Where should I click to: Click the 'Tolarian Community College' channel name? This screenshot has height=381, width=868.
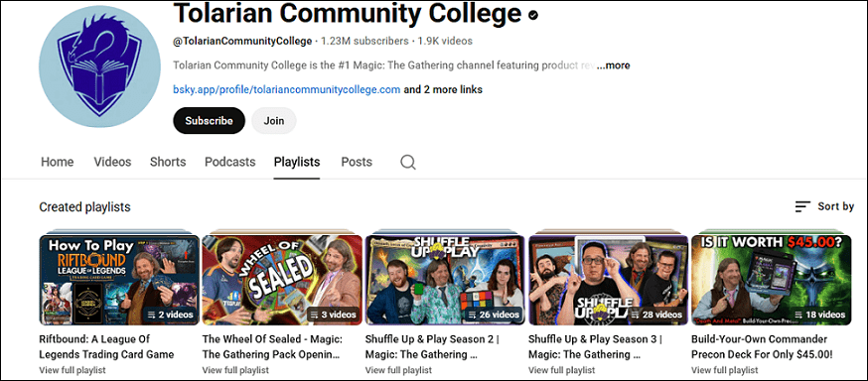click(x=348, y=14)
